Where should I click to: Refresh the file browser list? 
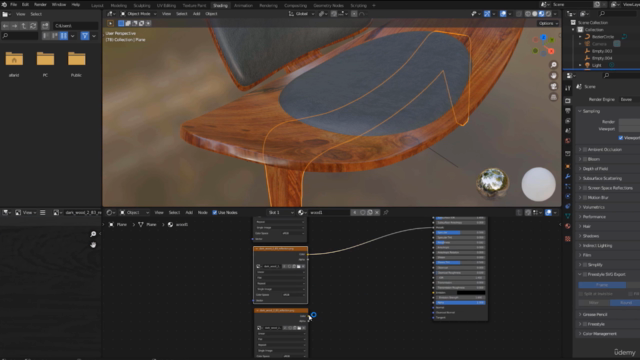tap(33, 26)
